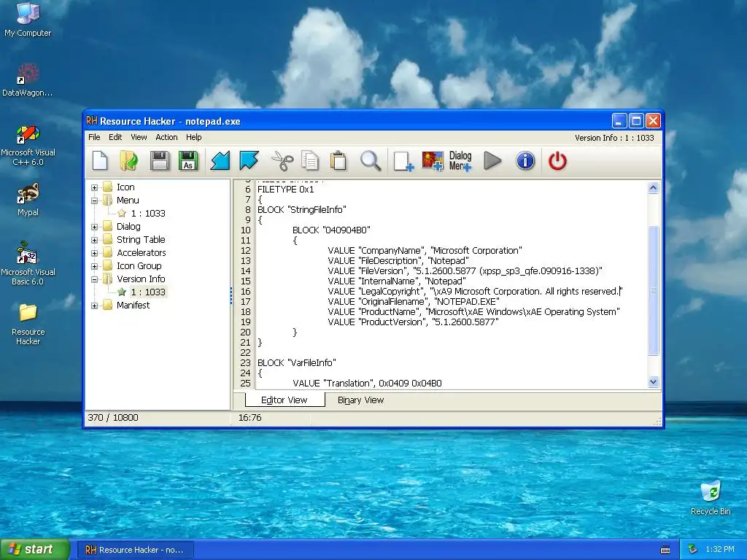The image size is (747, 560).
Task: Open the File menu
Action: (94, 137)
